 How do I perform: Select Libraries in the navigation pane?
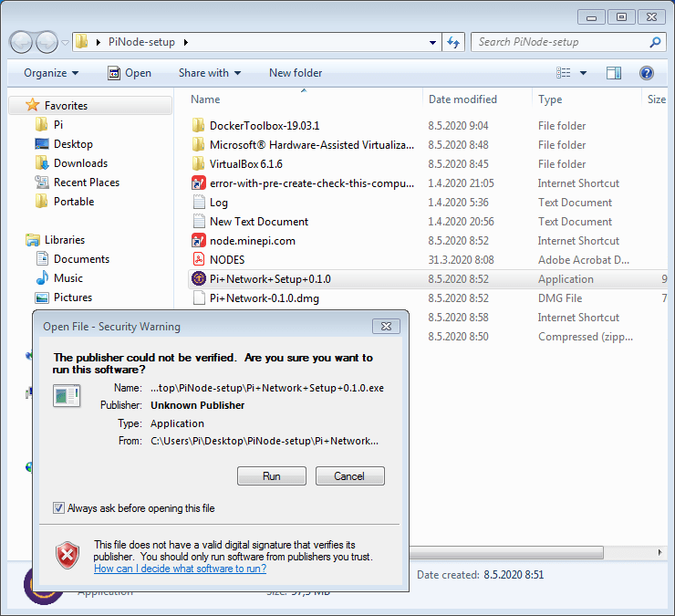point(55,240)
